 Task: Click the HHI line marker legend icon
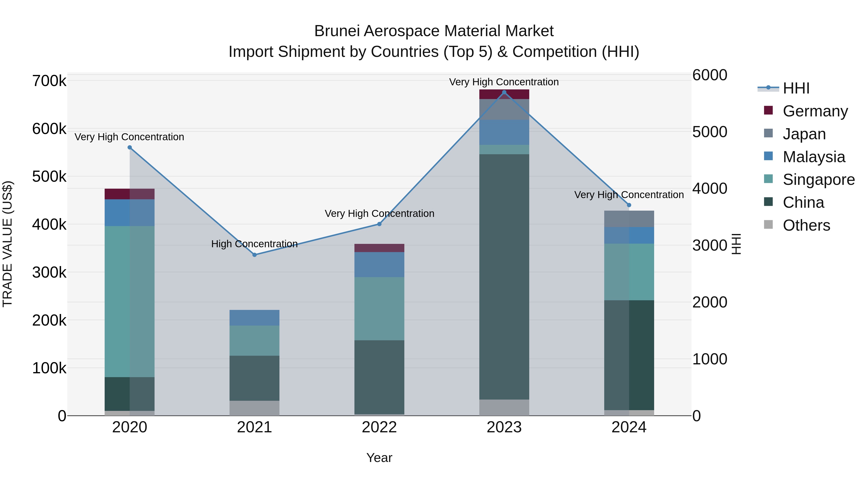pyautogui.click(x=768, y=87)
